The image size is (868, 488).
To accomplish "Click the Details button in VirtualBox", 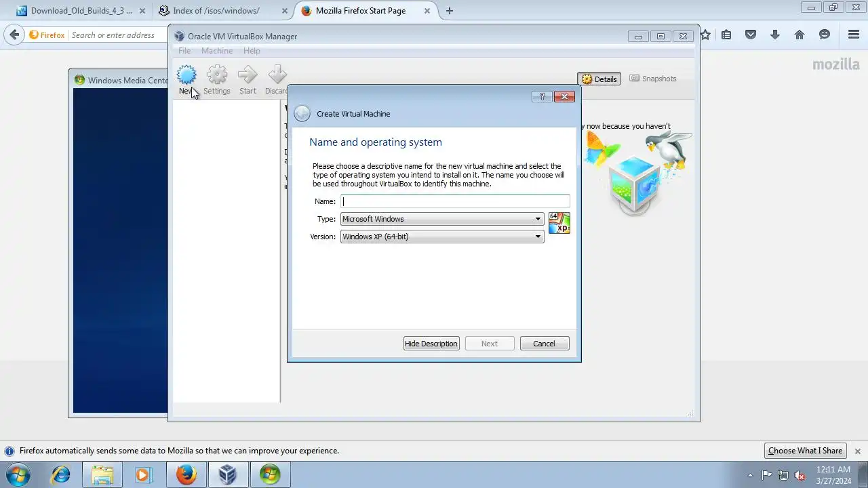I will tap(599, 79).
